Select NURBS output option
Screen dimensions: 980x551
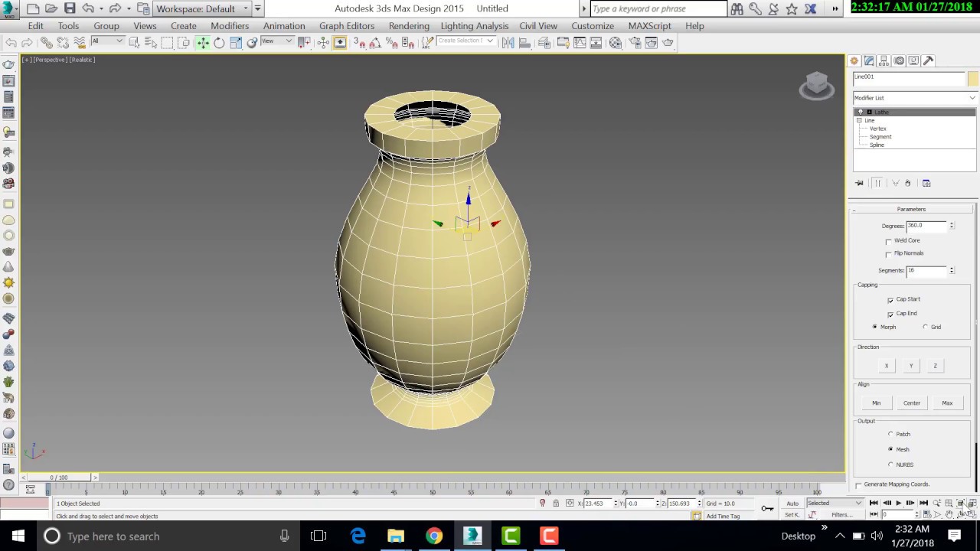[x=890, y=465]
